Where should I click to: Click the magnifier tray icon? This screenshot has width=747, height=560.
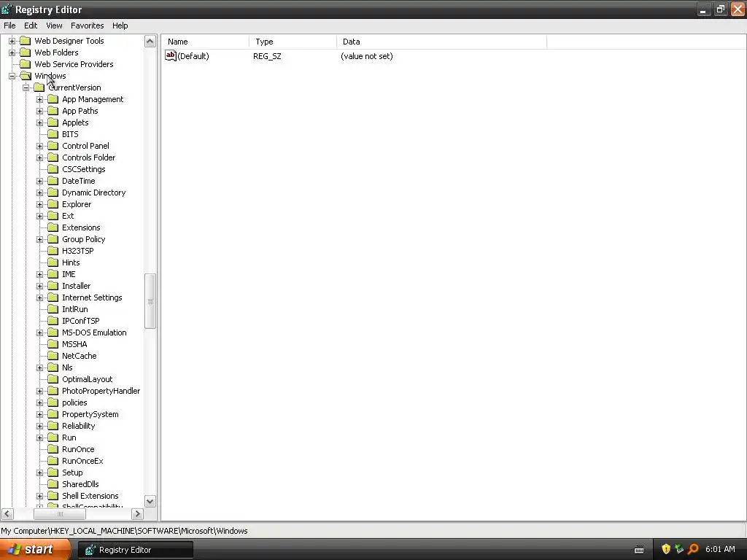pyautogui.click(x=693, y=549)
